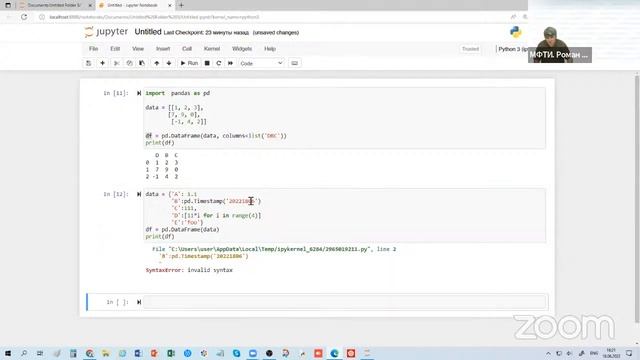Click the Python logo icon in header
Image resolution: width=640 pixels, height=360 pixels.
point(516,32)
